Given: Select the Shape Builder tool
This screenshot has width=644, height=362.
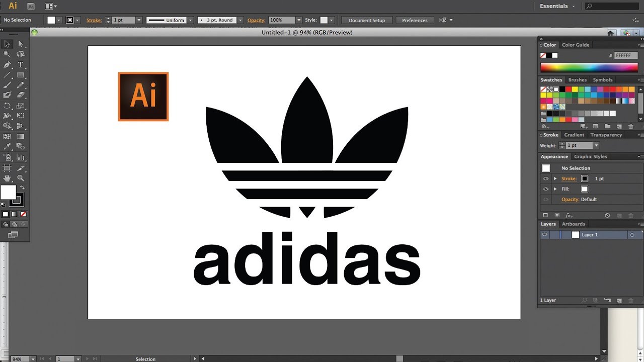Looking at the screenshot, I should 7,126.
